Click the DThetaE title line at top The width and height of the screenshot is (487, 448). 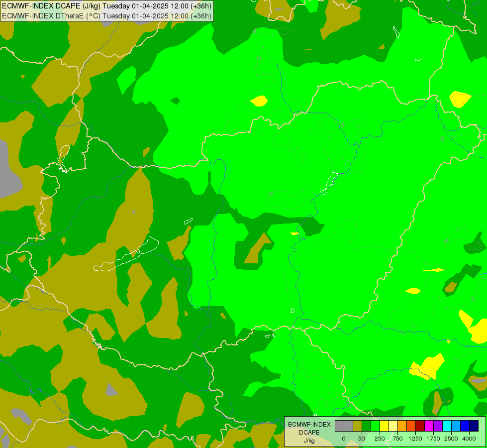click(x=107, y=16)
